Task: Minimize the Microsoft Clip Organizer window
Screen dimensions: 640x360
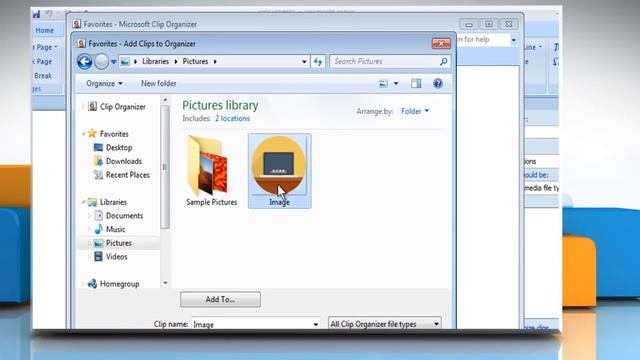Action: coord(469,24)
